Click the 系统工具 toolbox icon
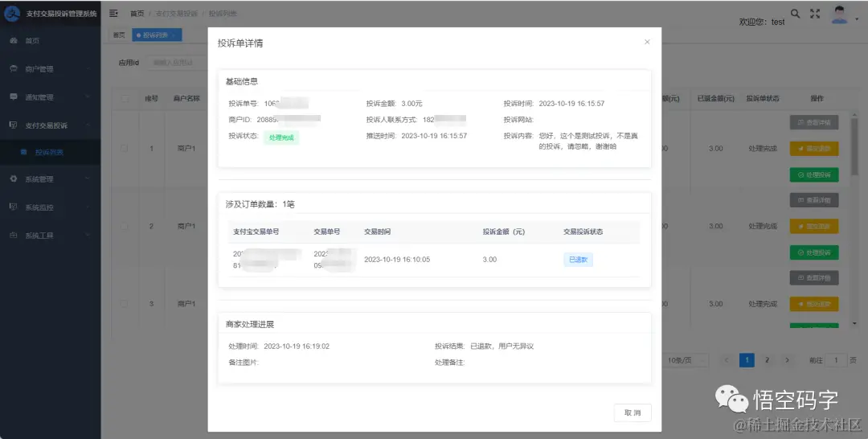 [x=14, y=236]
